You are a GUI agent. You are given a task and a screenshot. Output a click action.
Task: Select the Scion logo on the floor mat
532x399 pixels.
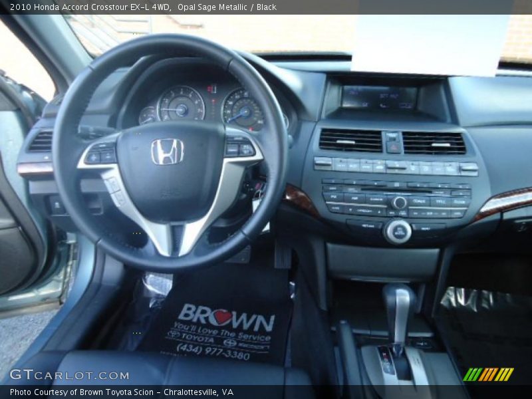[x=230, y=343]
